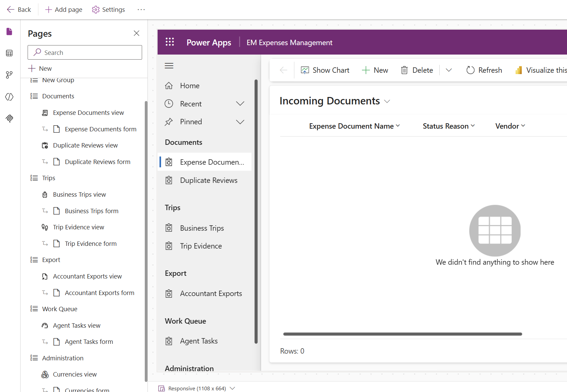The image size is (567, 392).
Task: Open the Power Apps waffle launcher
Action: point(170,42)
